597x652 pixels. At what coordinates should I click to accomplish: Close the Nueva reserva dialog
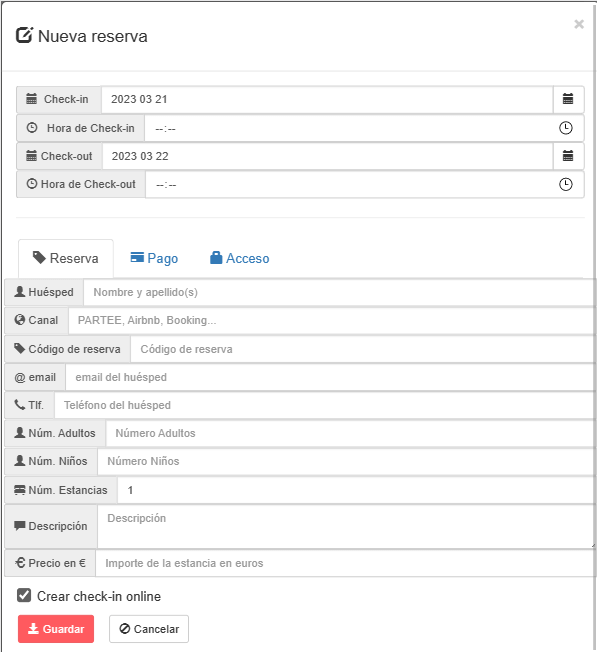pyautogui.click(x=579, y=24)
